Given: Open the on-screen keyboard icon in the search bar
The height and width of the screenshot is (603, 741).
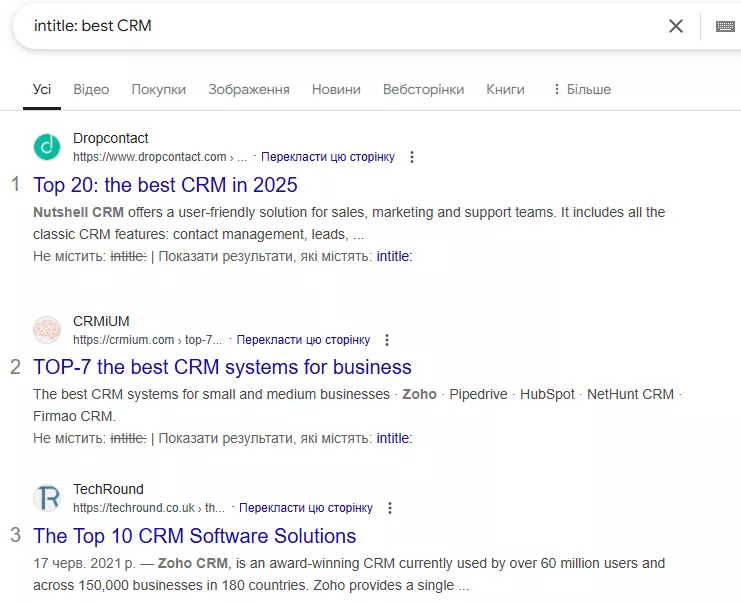Looking at the screenshot, I should (x=725, y=26).
